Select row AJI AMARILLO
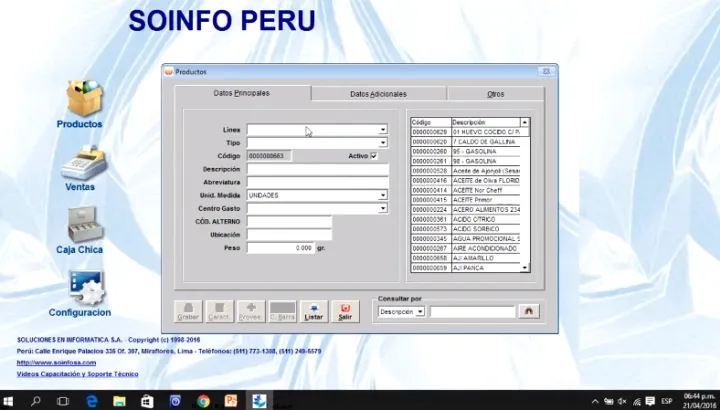The height and width of the screenshot is (410, 720). (466, 258)
